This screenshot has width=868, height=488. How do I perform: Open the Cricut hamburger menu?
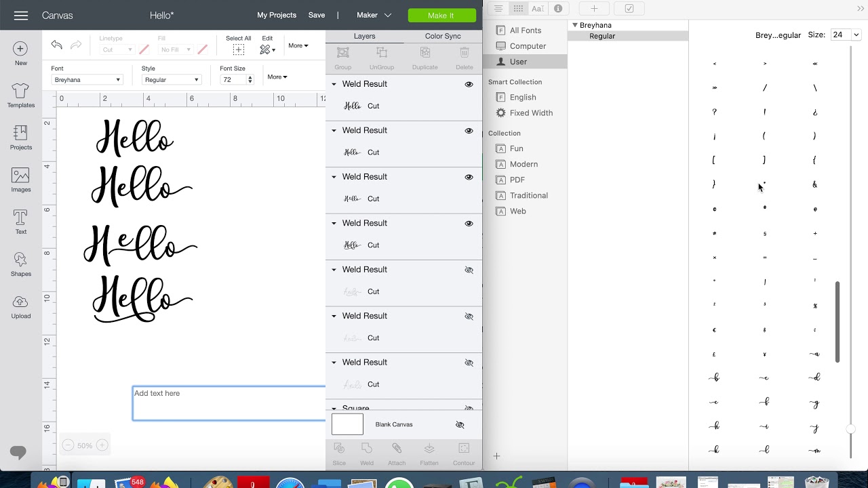tap(21, 15)
